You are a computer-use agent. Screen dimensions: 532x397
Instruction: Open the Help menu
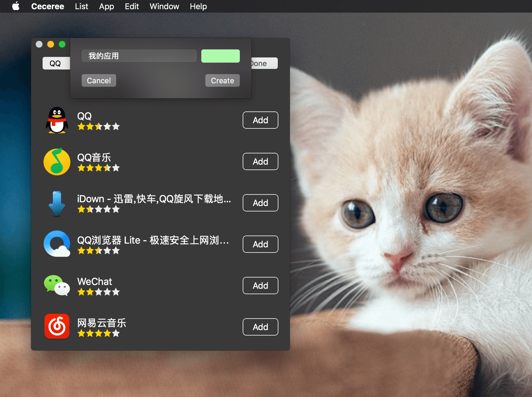(198, 6)
